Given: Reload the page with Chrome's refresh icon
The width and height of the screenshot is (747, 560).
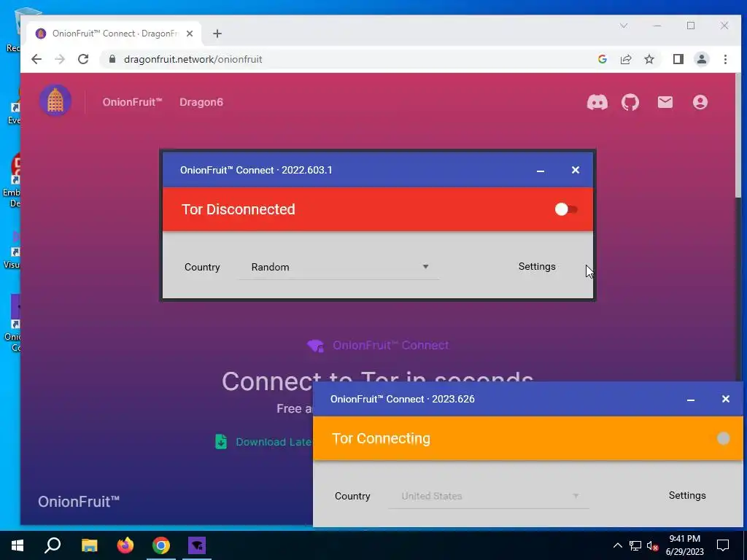Looking at the screenshot, I should tap(83, 59).
